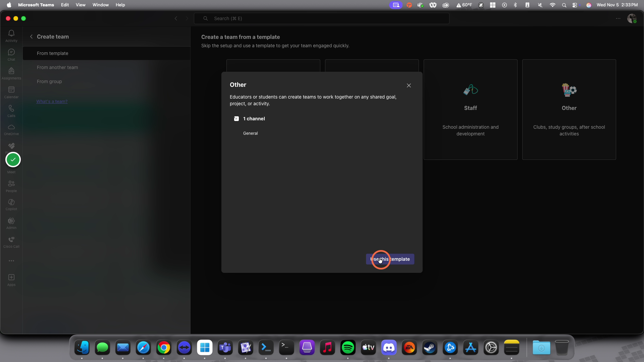644x362 pixels.
Task: Navigate back with title bar arrow
Action: 176,18
